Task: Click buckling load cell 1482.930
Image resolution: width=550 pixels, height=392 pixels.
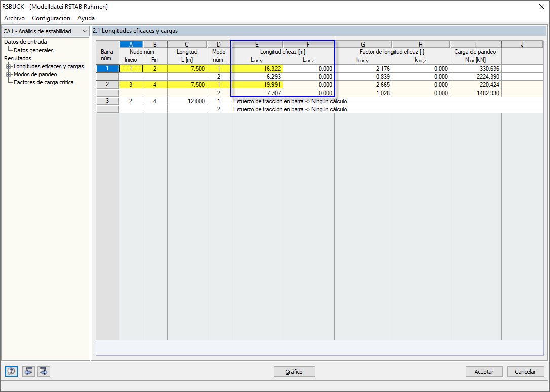Action: [x=476, y=93]
